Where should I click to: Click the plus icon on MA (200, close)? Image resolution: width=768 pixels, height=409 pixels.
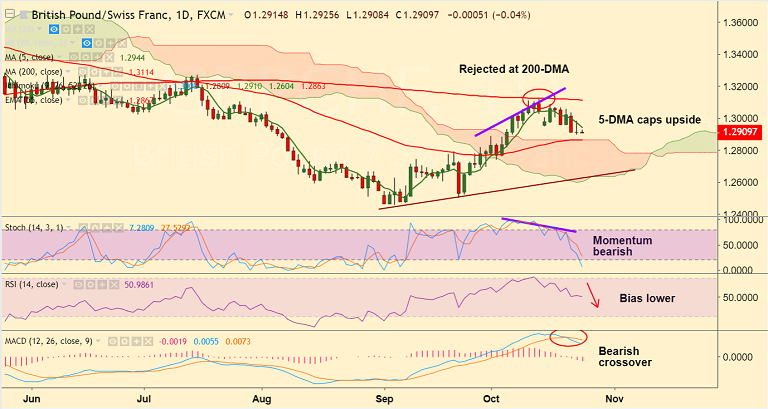point(106,72)
